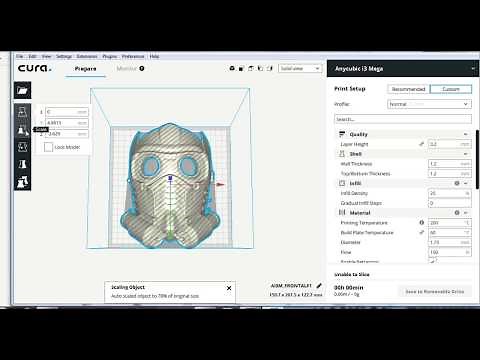This screenshot has height=360, width=480.
Task: Click the Gradual Infill Steps value field
Action: [449, 203]
